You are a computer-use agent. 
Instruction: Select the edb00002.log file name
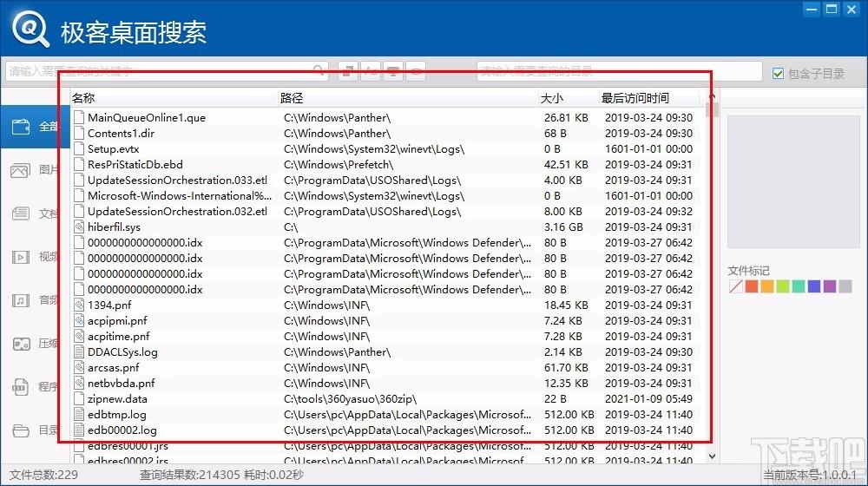(x=122, y=430)
